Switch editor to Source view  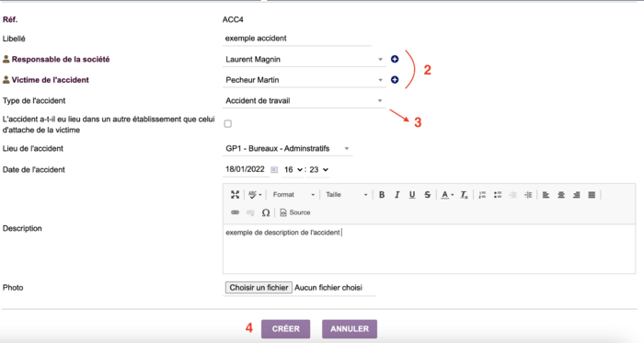(x=295, y=212)
